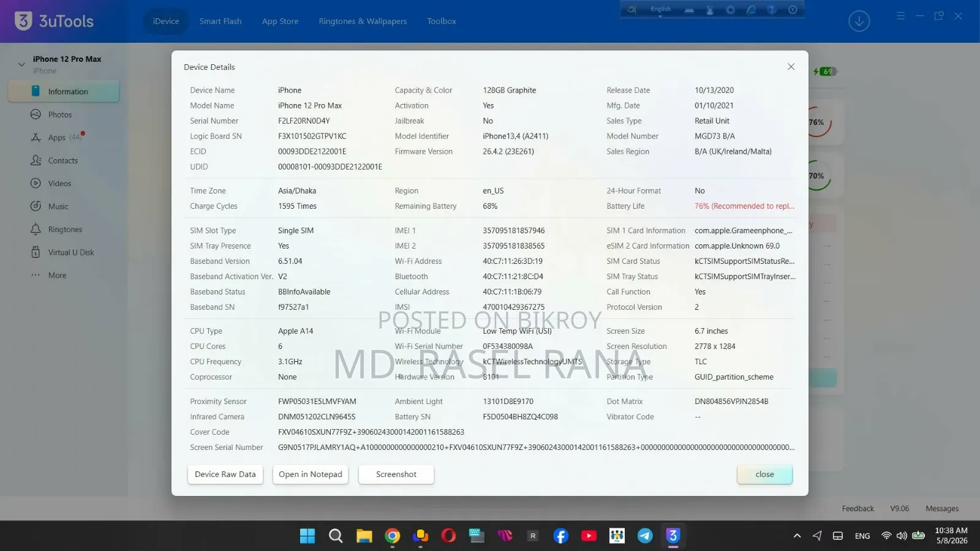The height and width of the screenshot is (551, 980).
Task: Click the ENG input language indicator
Action: pos(862,536)
